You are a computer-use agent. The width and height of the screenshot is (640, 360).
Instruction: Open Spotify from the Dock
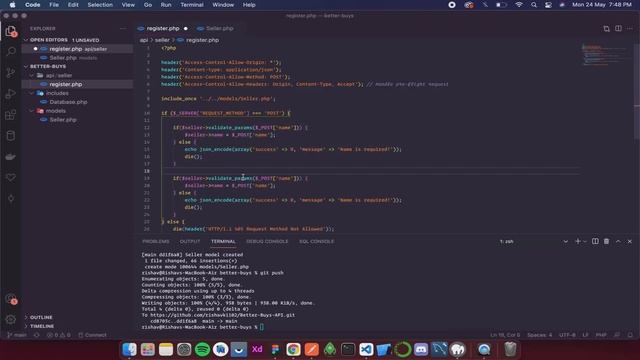point(202,349)
